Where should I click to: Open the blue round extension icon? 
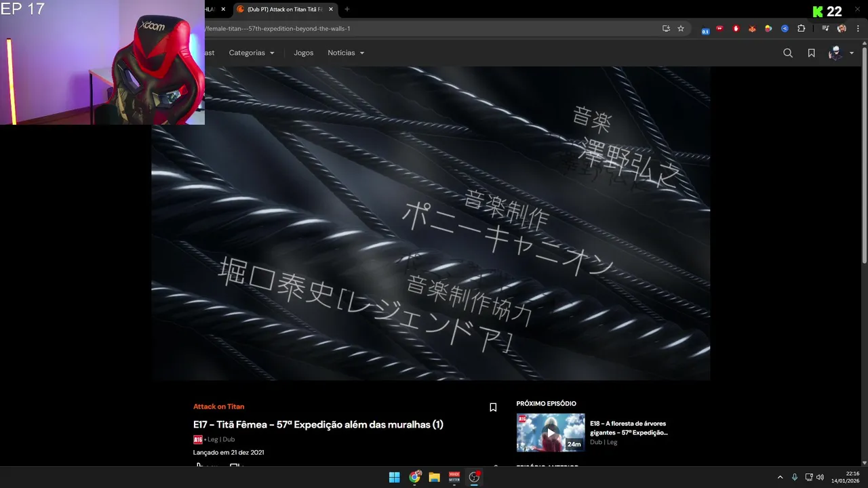coord(785,28)
